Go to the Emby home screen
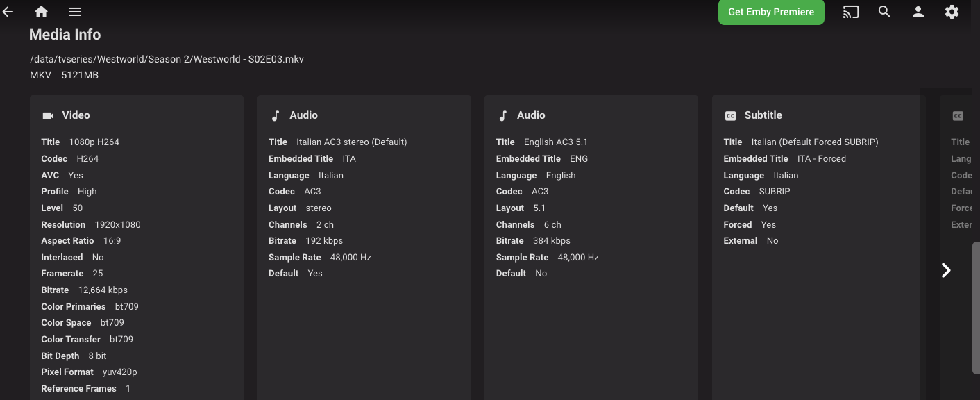 point(42,12)
